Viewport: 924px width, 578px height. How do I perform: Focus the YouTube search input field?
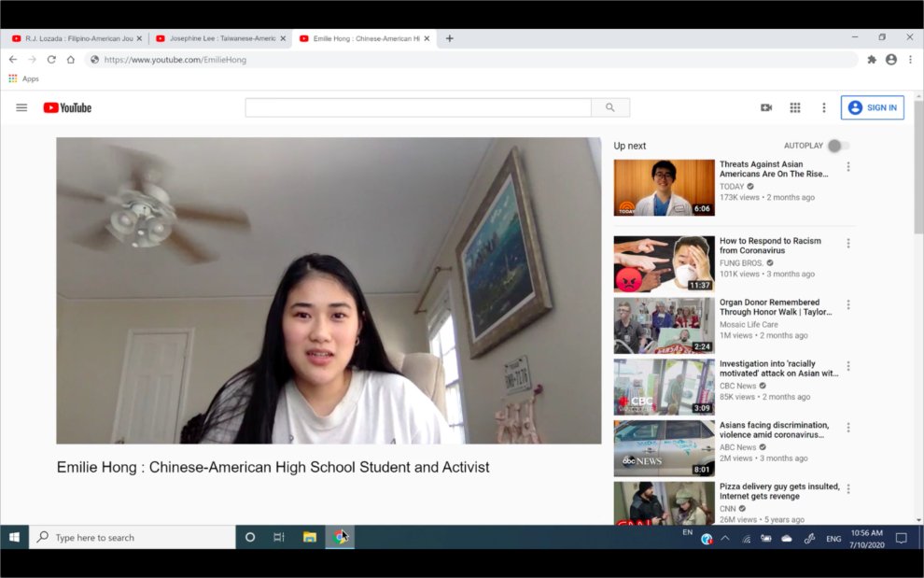[418, 107]
